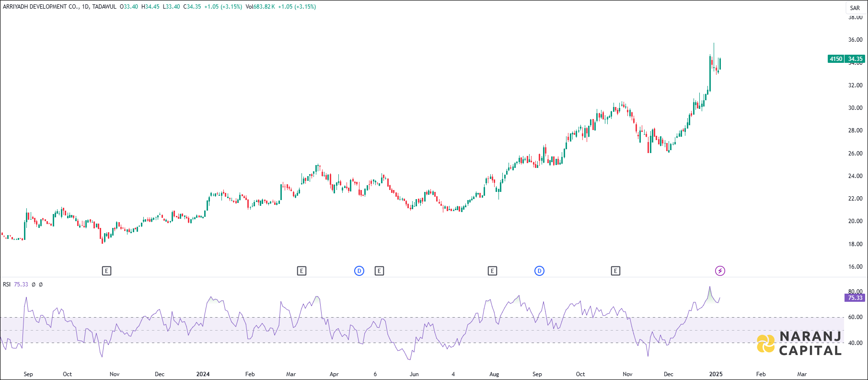Image resolution: width=868 pixels, height=380 pixels.
Task: Open the earnings marker before November 2024
Action: point(615,271)
